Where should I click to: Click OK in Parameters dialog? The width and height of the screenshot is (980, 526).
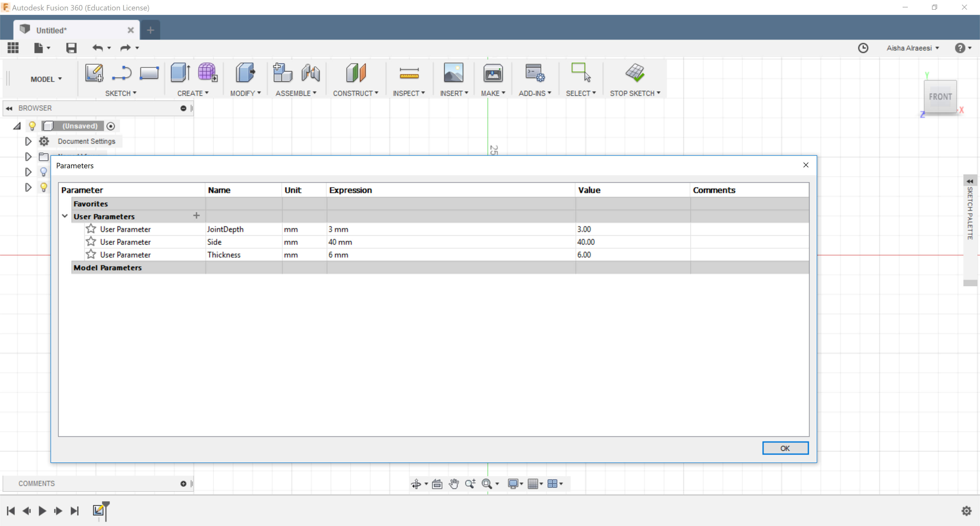coord(785,448)
